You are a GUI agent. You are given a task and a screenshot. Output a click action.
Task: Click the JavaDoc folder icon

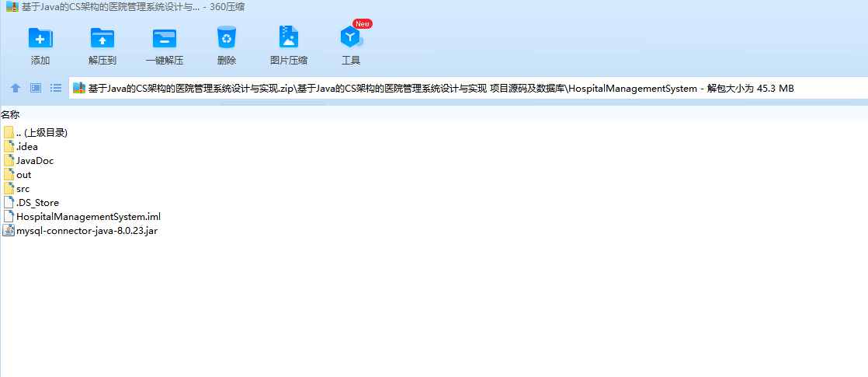tap(9, 160)
